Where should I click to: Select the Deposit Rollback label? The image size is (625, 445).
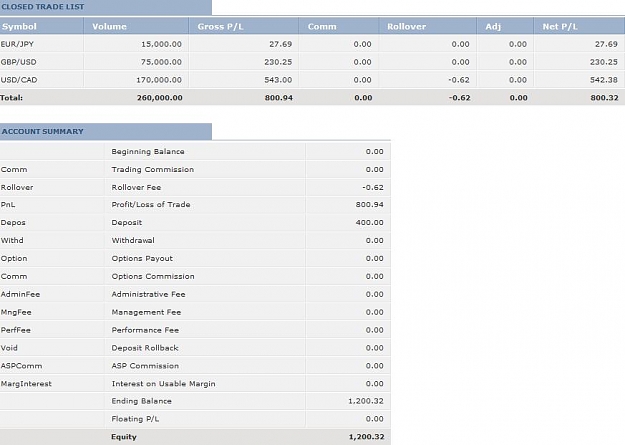pyautogui.click(x=145, y=348)
